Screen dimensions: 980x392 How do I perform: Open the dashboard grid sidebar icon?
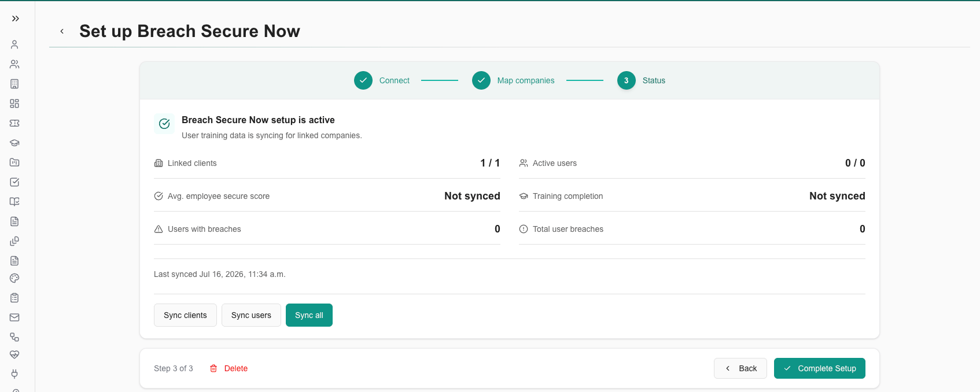click(x=14, y=103)
